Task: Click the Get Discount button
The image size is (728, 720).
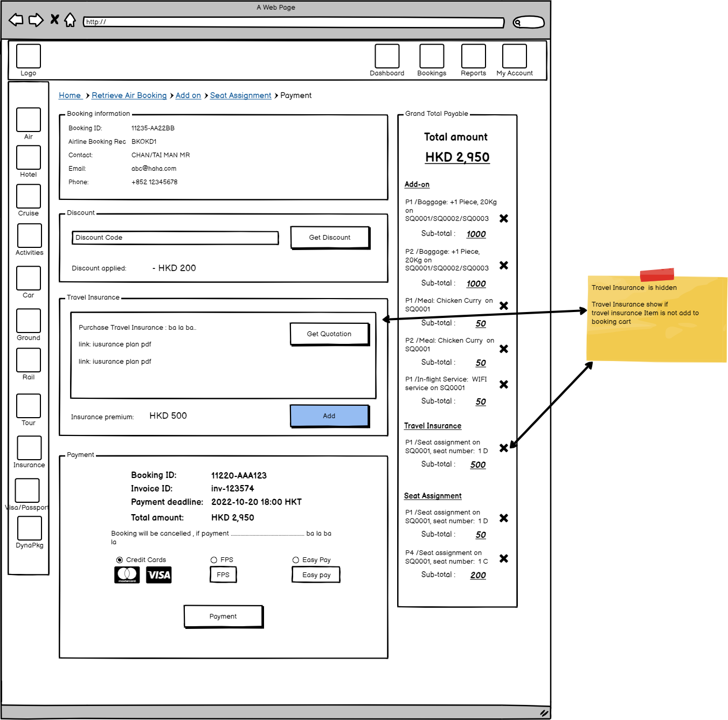Action: coord(330,238)
